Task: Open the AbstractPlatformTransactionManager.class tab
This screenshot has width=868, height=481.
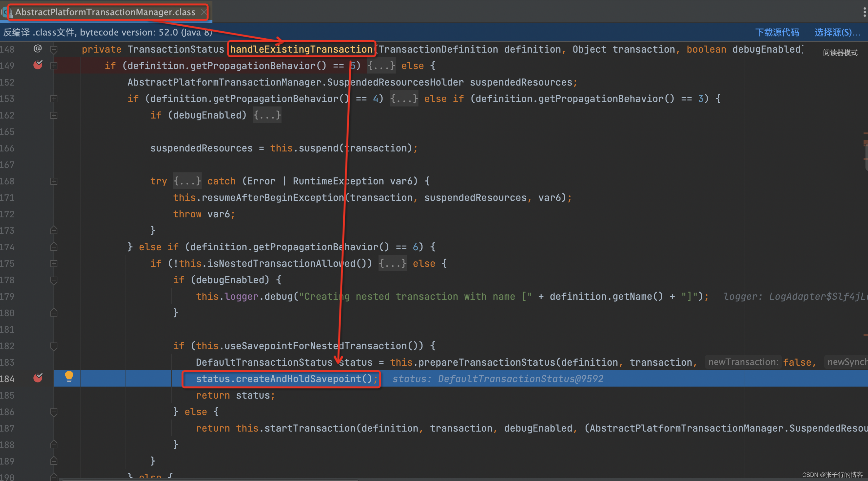Action: (105, 12)
